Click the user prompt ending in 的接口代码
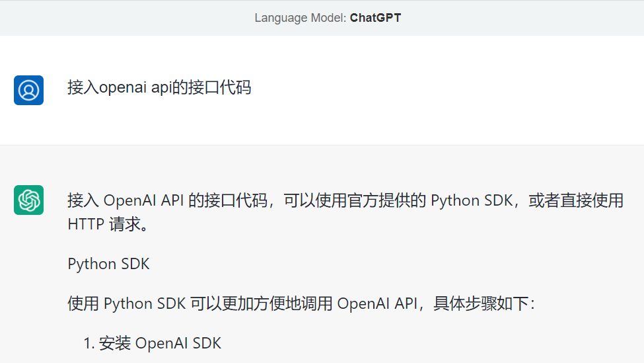Screen dimensions: 644x363 point(159,87)
